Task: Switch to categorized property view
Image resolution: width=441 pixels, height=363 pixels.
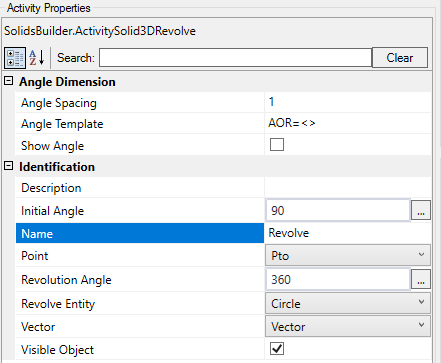Action: coord(15,58)
